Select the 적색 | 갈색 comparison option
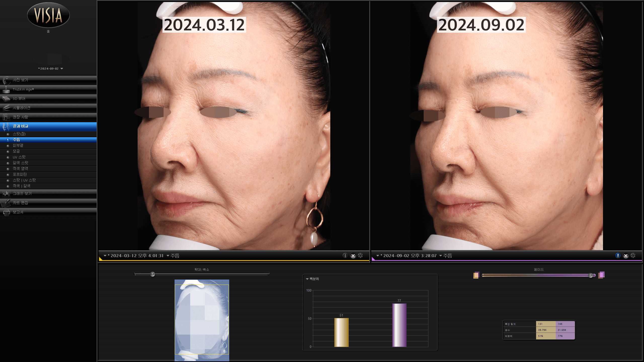Viewport: 644px width, 362px height. click(x=48, y=186)
